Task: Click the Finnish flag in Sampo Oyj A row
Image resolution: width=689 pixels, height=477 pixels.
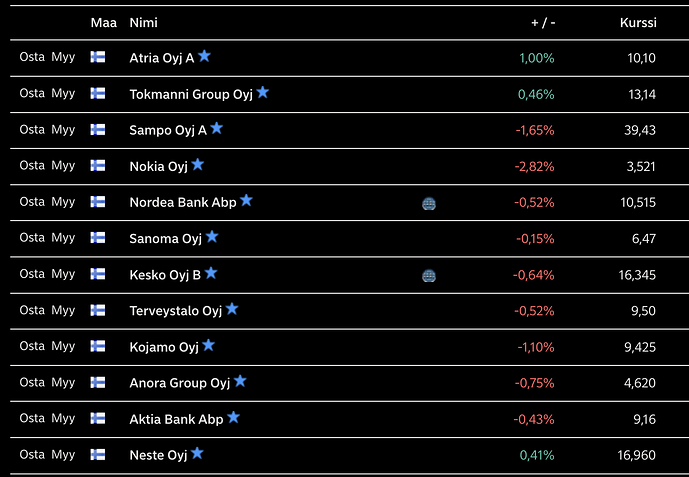Action: click(98, 130)
